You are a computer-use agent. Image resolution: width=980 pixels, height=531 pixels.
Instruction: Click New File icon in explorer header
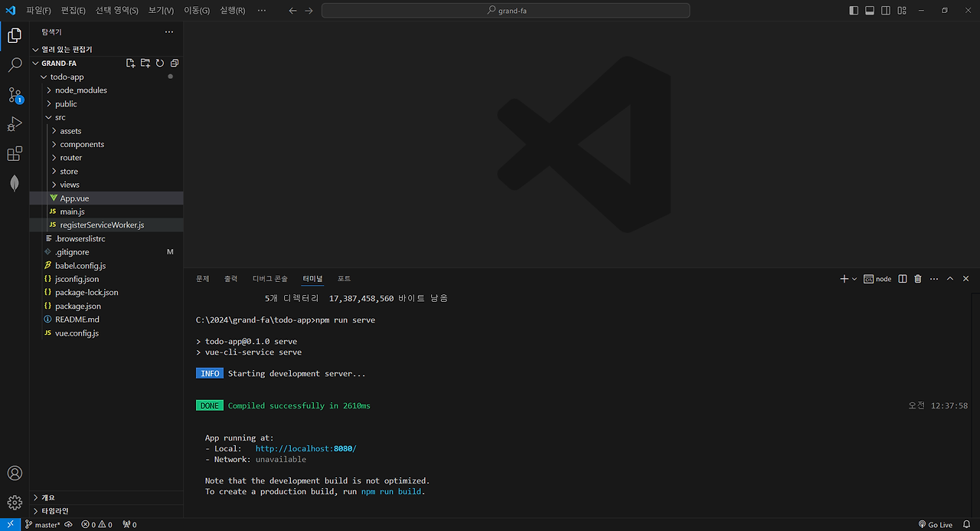130,64
